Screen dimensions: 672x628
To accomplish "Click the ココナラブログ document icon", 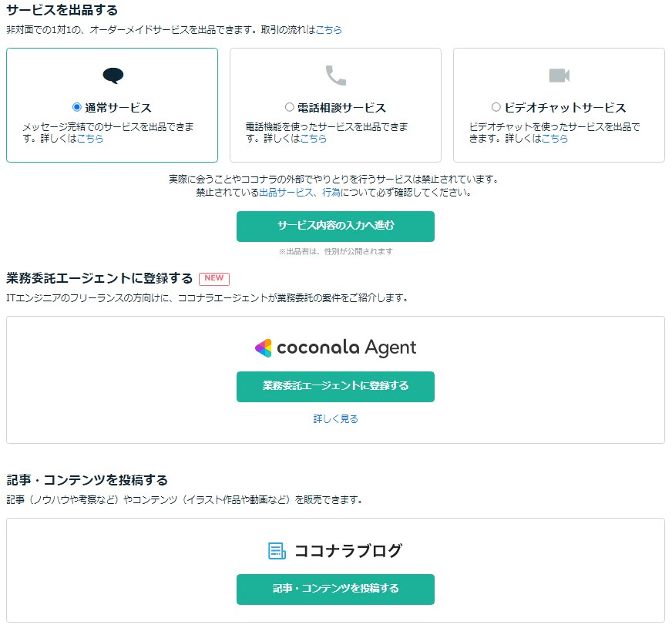I will coord(277,550).
